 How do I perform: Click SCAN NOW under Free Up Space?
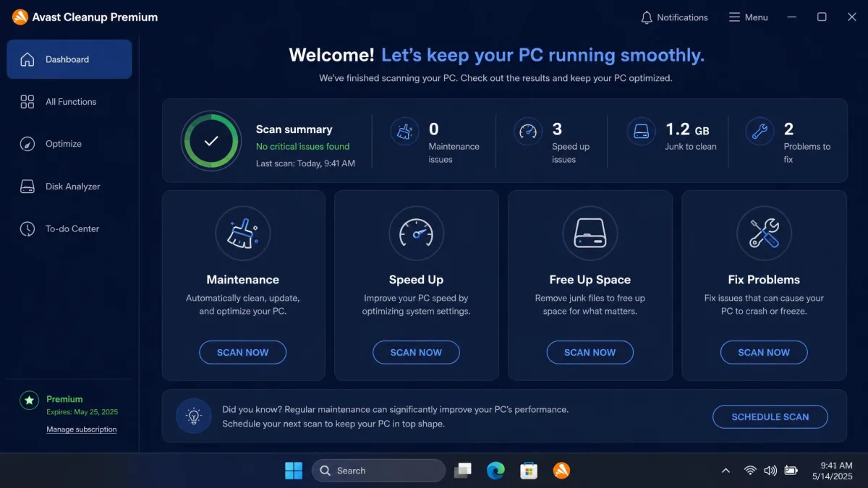pos(590,352)
